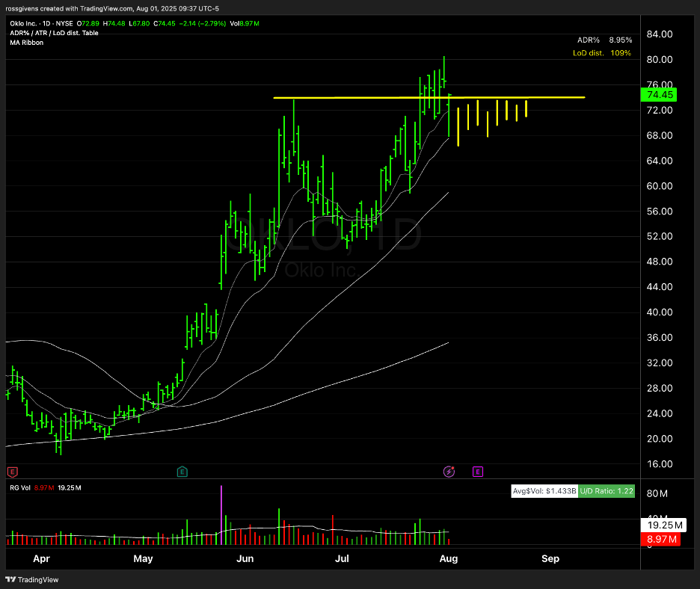Screen dimensions: 700x589
Task: Click the green earnings E marker in May
Action: pyautogui.click(x=182, y=472)
